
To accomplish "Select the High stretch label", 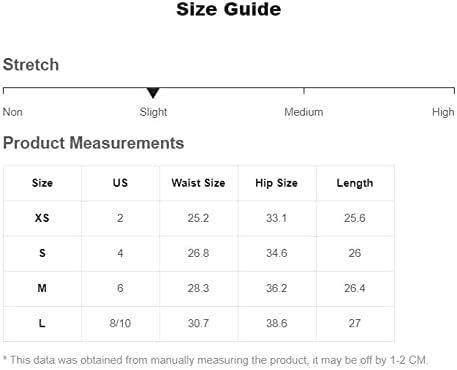I will point(443,112).
